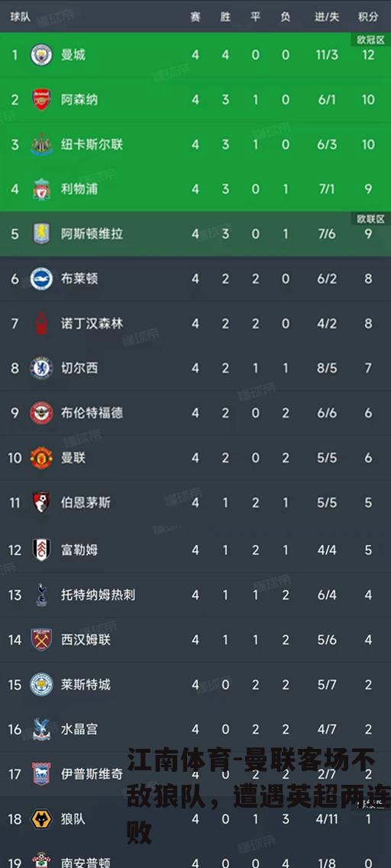Select the 伯恩茅斯 row in the table
Screen dimensions: 391x868
tap(195, 502)
